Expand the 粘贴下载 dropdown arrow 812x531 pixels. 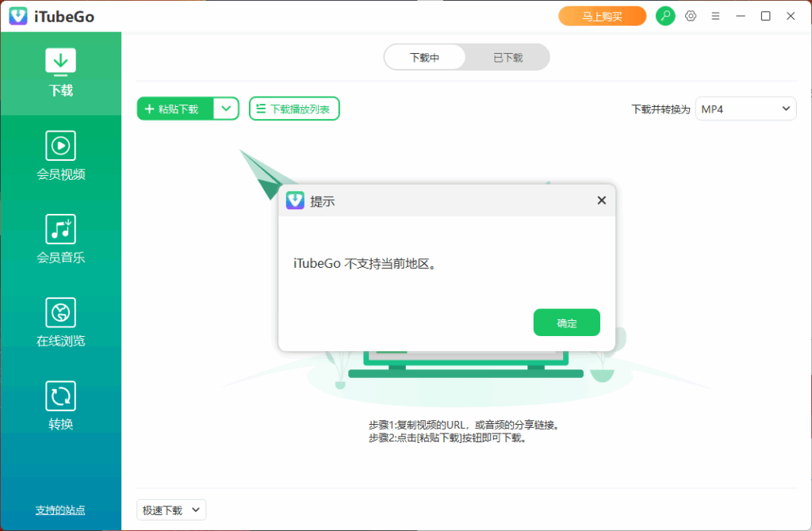226,109
